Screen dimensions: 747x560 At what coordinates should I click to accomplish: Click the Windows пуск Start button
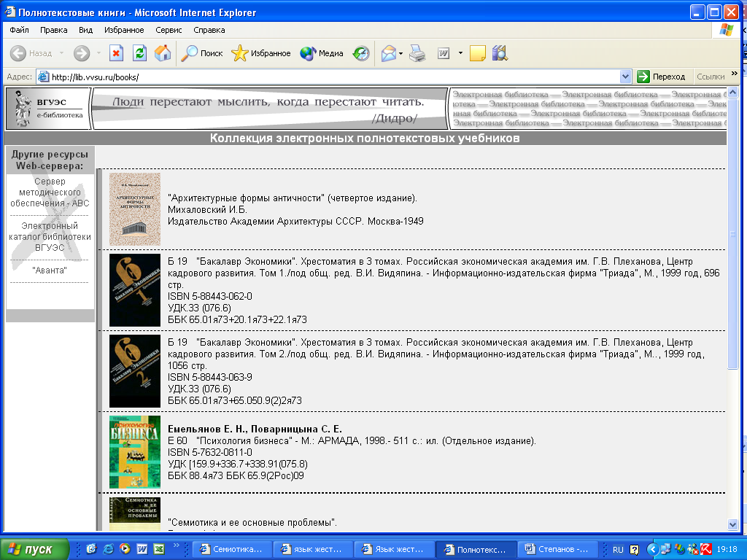pos(34,549)
